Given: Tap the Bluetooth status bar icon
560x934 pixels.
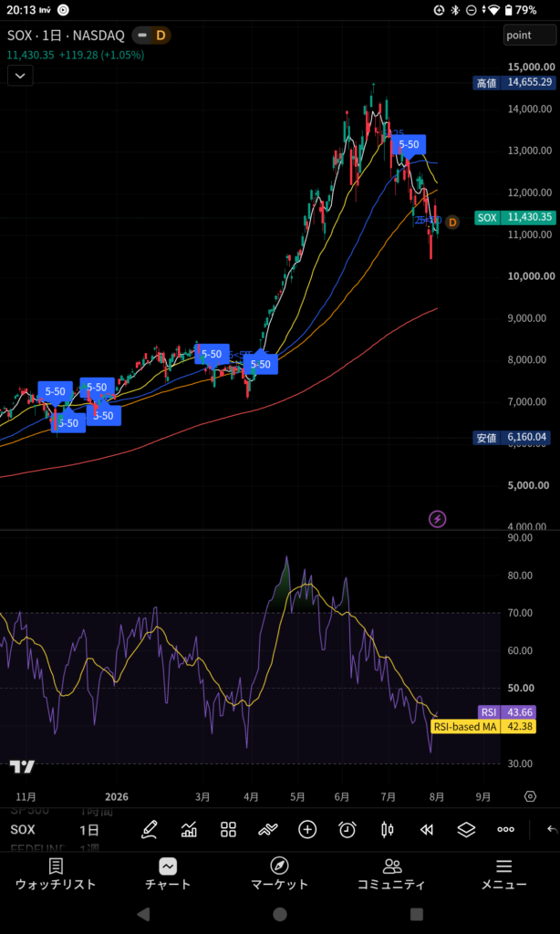Looking at the screenshot, I should pos(454,10).
